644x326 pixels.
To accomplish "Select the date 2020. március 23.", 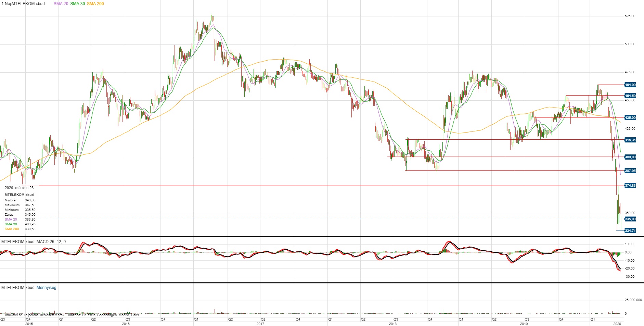I will point(20,188).
